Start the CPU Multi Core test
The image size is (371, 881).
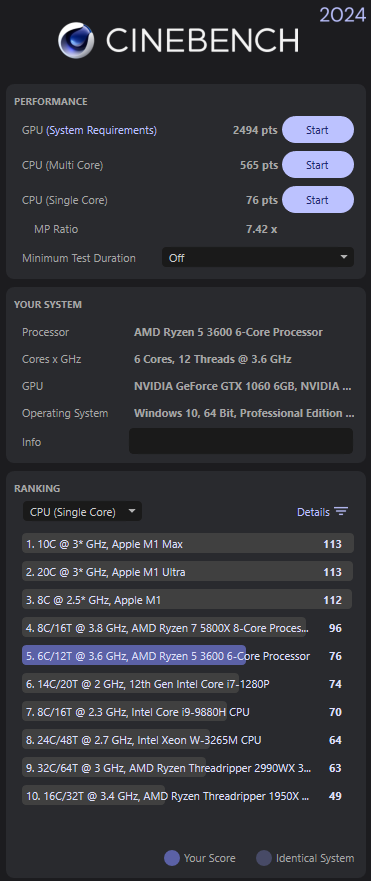tap(318, 165)
